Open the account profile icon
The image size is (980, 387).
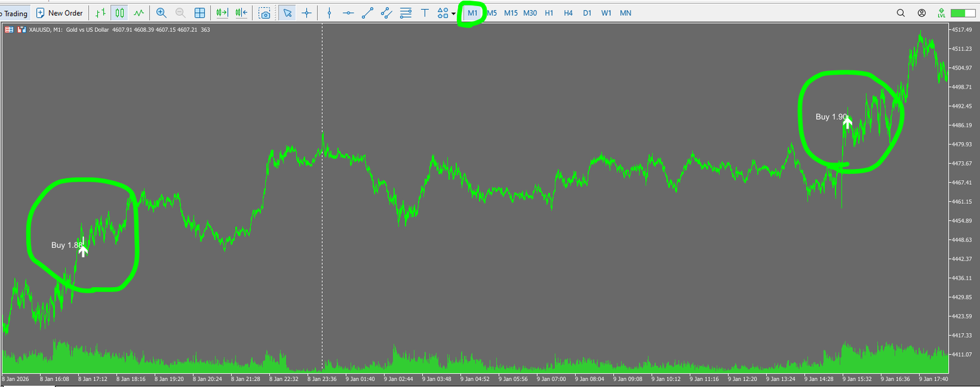tap(921, 13)
